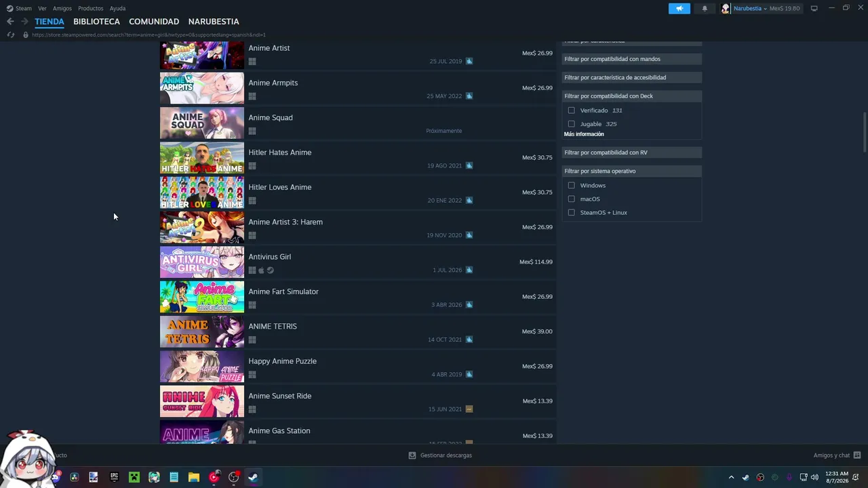Click the review icon for ANIME TETRIS

click(x=469, y=340)
